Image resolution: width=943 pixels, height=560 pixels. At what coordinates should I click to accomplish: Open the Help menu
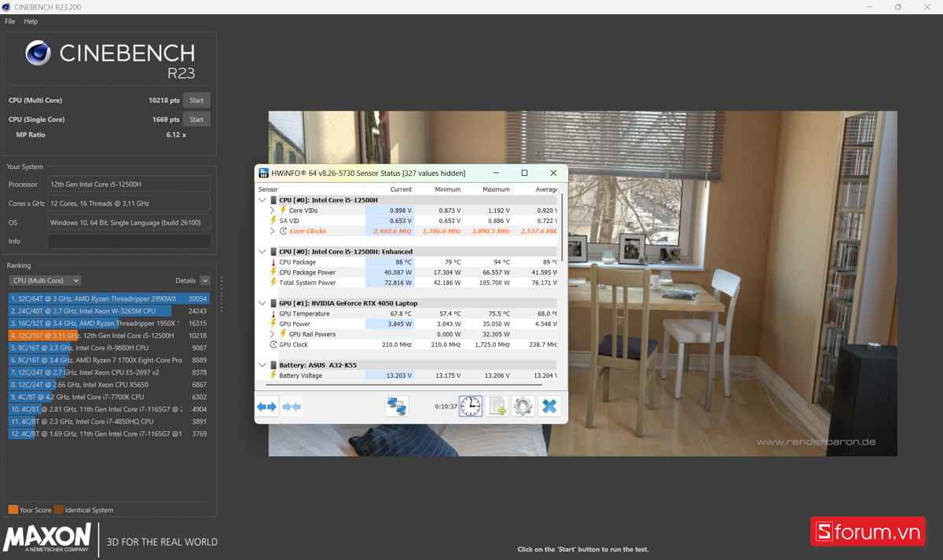point(31,21)
